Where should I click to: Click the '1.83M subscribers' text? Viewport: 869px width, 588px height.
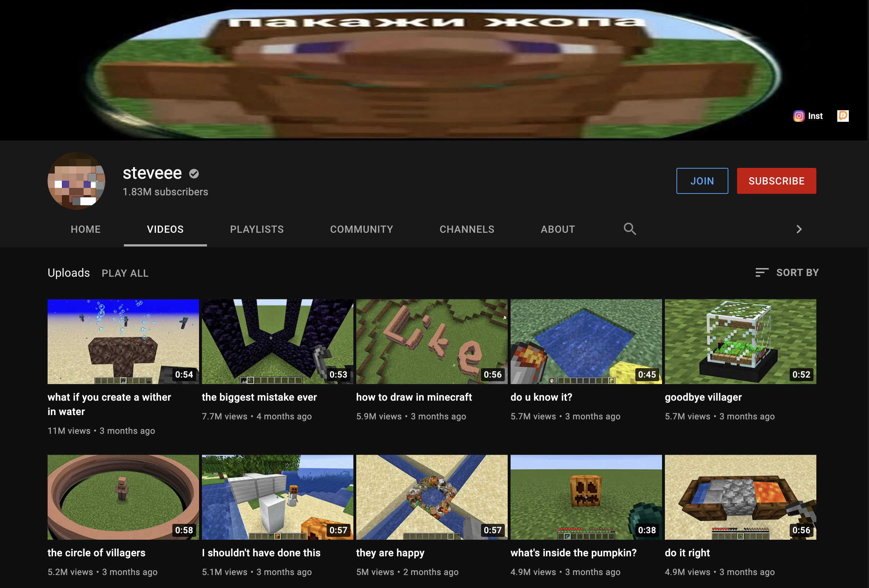click(x=165, y=192)
